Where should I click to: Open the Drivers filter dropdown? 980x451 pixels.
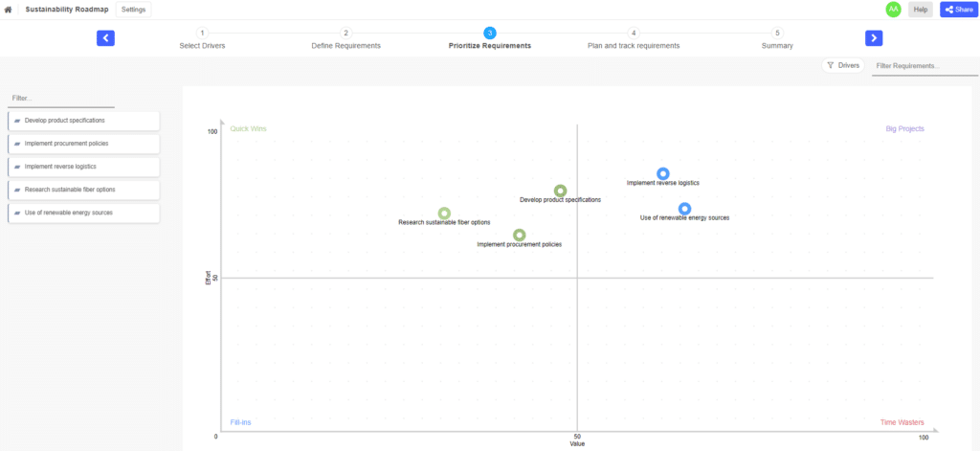[842, 65]
